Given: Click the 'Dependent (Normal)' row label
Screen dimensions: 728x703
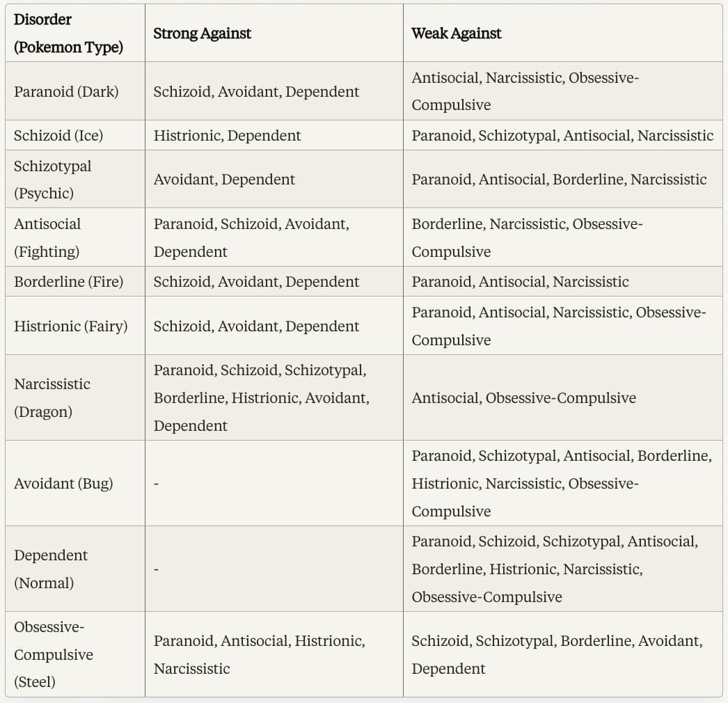Looking at the screenshot, I should 51,569.
